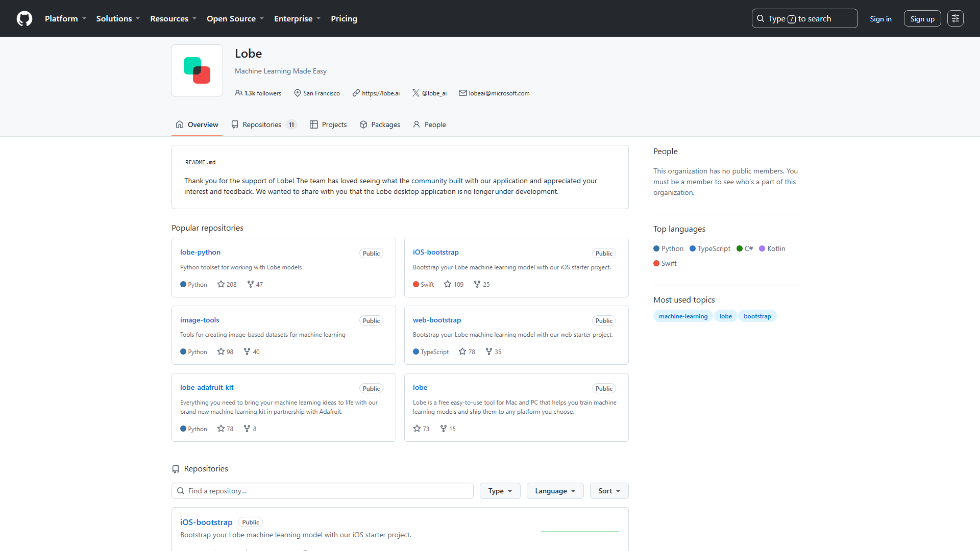
Task: Open the Sort dropdown
Action: click(x=609, y=491)
